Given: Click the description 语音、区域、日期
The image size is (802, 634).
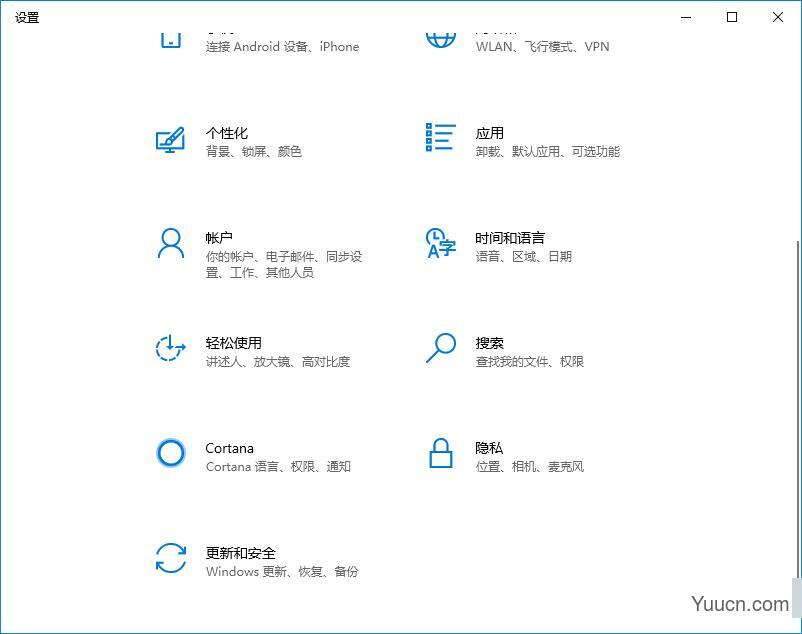Looking at the screenshot, I should pyautogui.click(x=524, y=256).
